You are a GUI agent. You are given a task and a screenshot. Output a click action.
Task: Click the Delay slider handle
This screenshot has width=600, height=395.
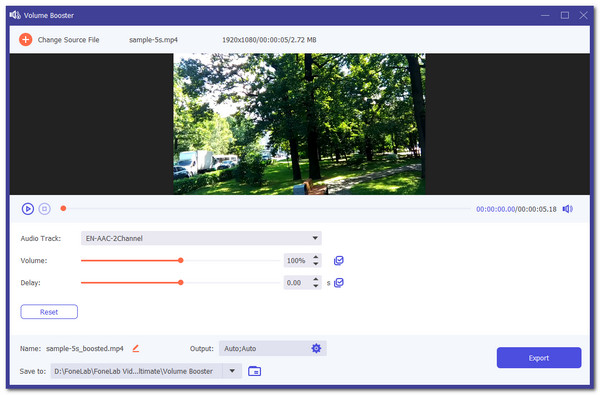coord(181,283)
